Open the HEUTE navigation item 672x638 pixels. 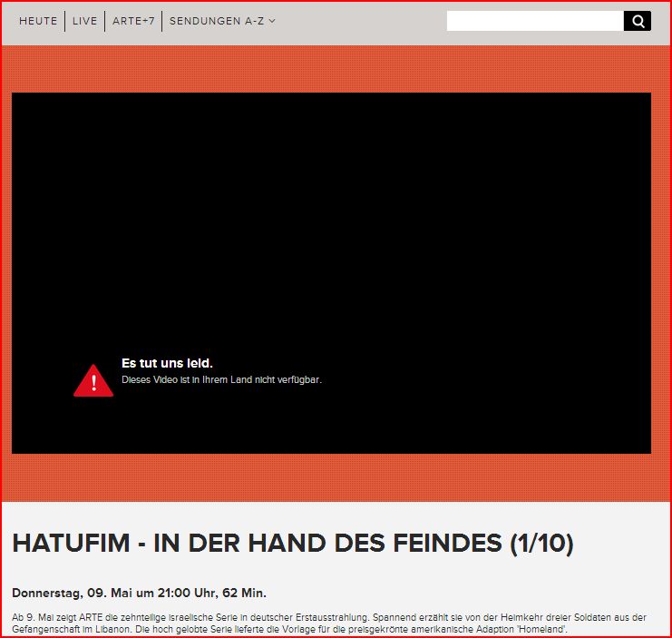point(38,21)
